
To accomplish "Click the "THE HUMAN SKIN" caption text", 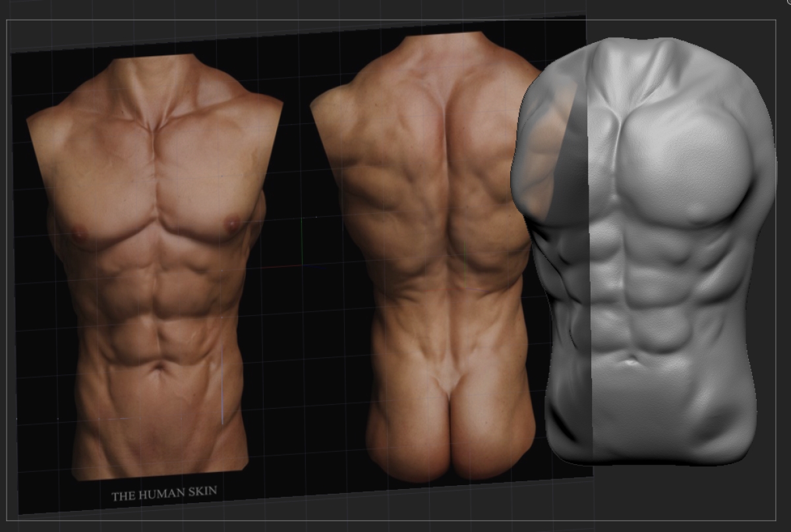I will (x=164, y=494).
